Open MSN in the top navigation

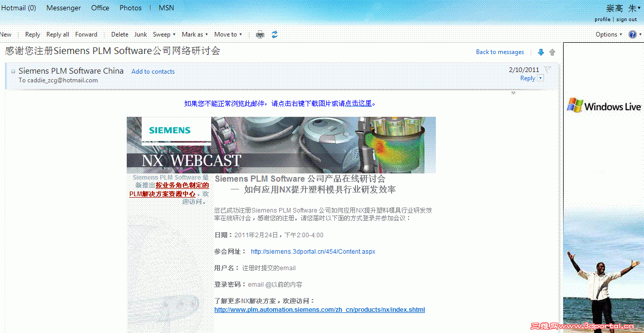coord(166,8)
